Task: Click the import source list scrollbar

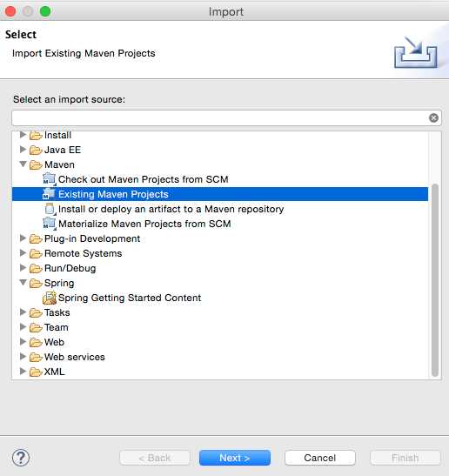Action: [x=435, y=280]
